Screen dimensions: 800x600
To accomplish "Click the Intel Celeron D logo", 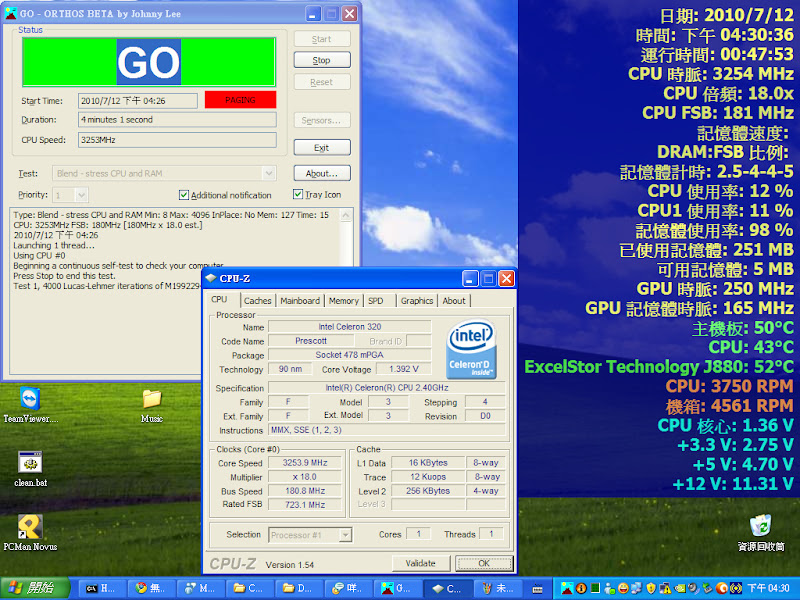I will pos(474,350).
